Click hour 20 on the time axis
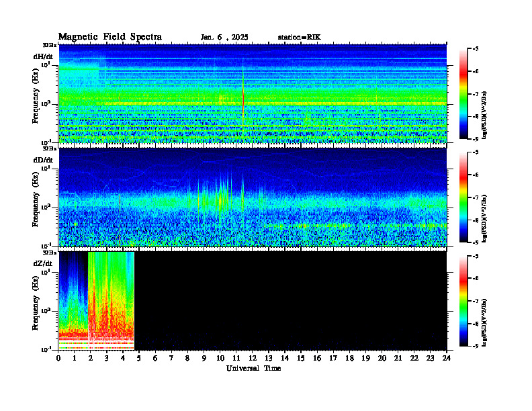The width and height of the screenshot is (532, 411). (382, 359)
